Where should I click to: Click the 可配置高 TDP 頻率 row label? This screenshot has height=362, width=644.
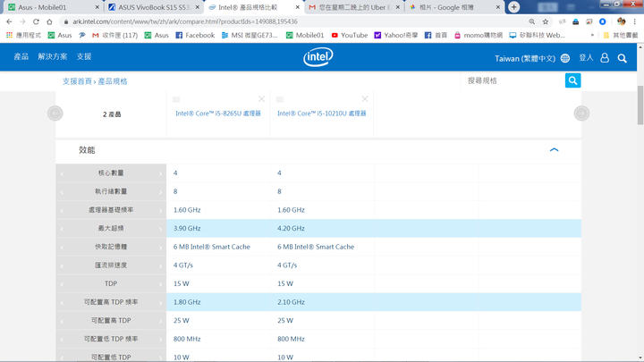point(111,302)
